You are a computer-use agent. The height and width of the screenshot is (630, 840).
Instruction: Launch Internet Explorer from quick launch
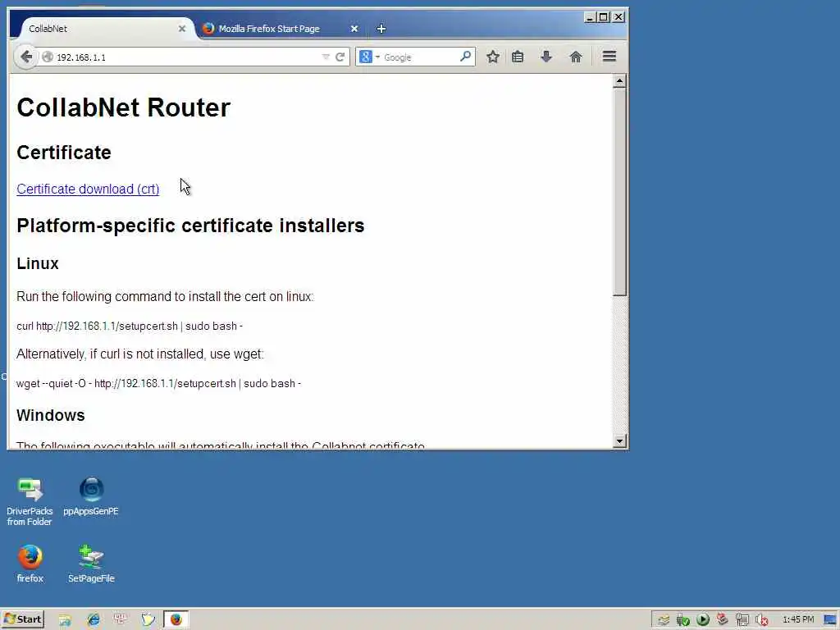tap(94, 620)
